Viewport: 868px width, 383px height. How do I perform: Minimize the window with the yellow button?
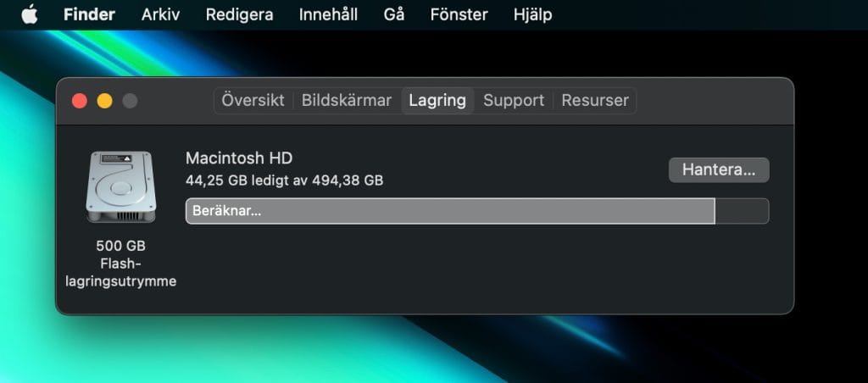[104, 101]
